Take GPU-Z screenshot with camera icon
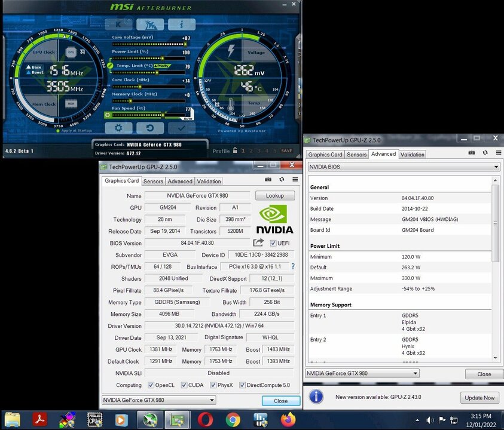The width and height of the screenshot is (504, 430). tap(268, 179)
